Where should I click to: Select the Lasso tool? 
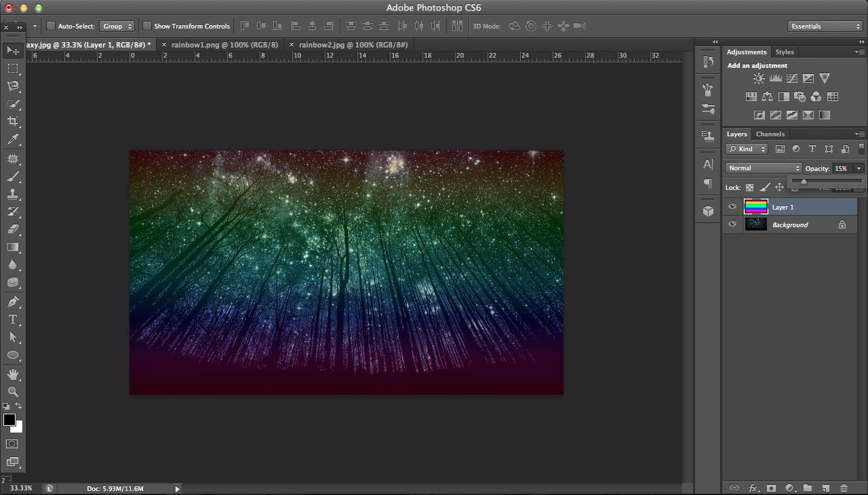pyautogui.click(x=13, y=86)
